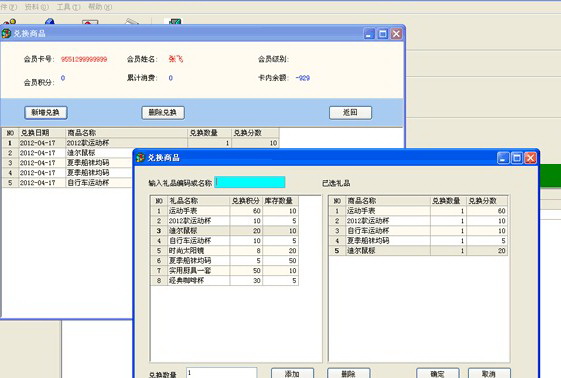Maximize the front 兑换商品 dialog

coord(516,158)
